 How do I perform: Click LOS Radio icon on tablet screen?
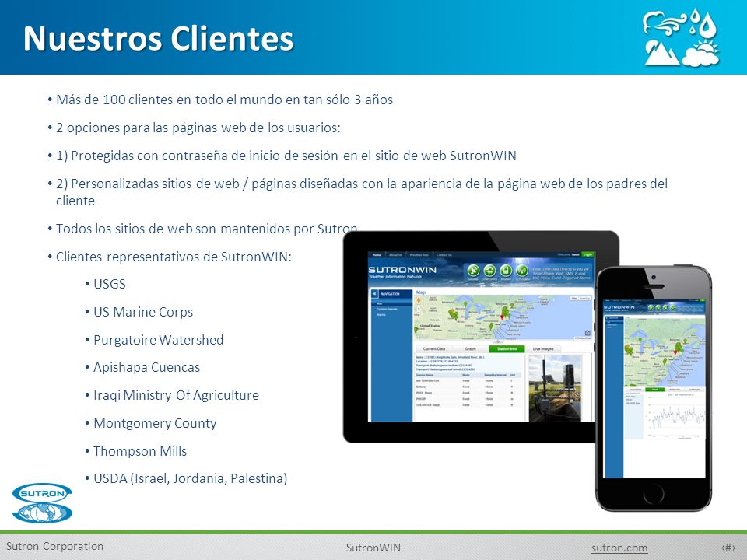coord(522,271)
